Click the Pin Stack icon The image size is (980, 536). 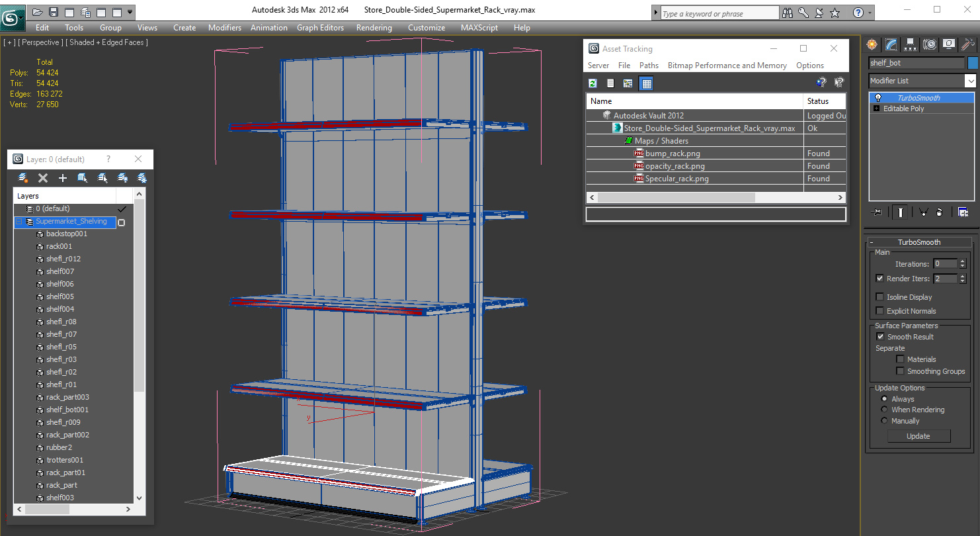[878, 212]
